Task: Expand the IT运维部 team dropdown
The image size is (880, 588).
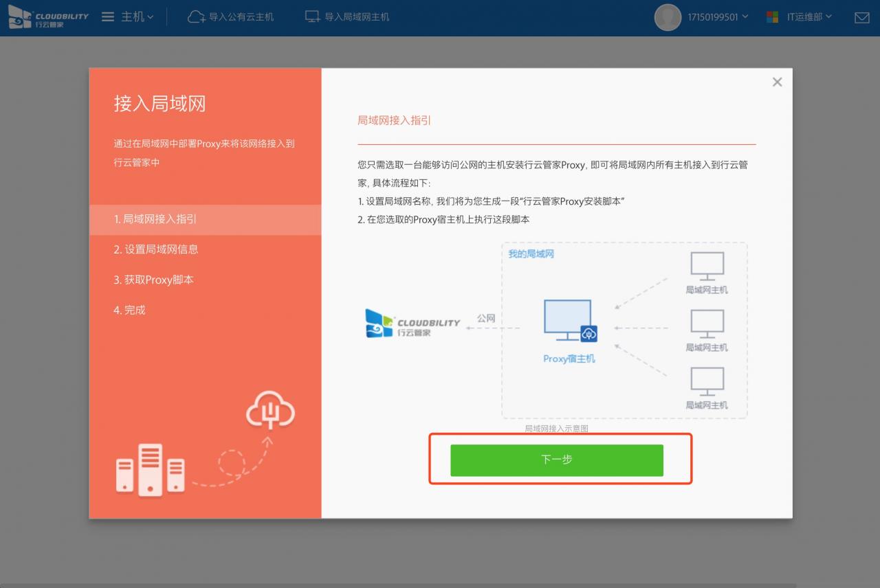Action: point(809,16)
